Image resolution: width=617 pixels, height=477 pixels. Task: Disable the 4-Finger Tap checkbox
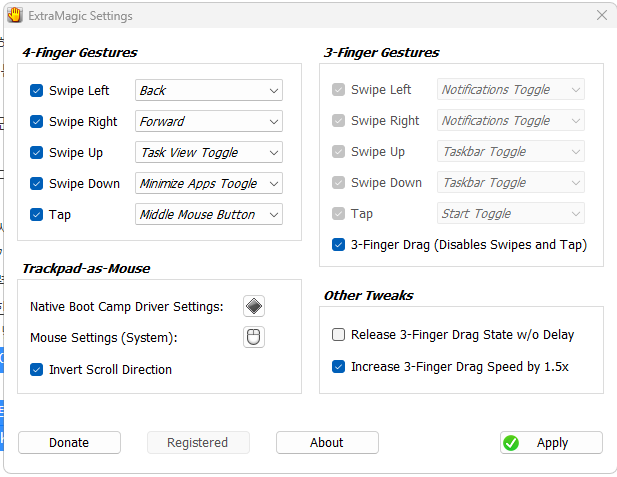point(37,214)
